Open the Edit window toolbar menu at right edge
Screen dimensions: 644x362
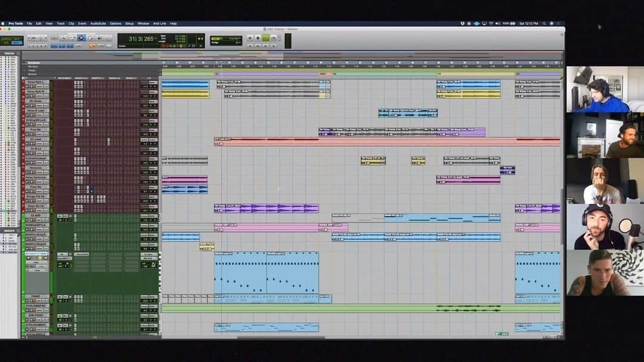tap(562, 35)
